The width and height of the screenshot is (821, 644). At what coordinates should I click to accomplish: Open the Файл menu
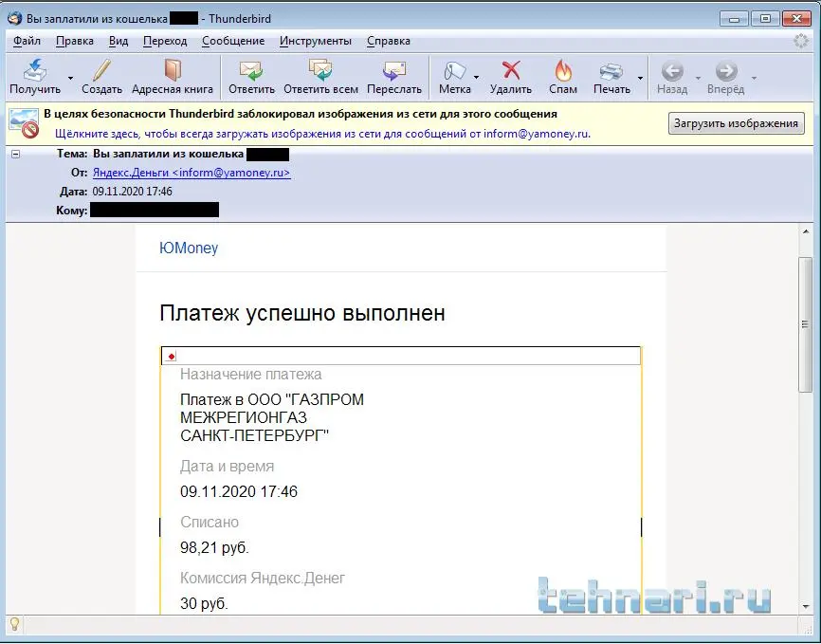(x=27, y=41)
